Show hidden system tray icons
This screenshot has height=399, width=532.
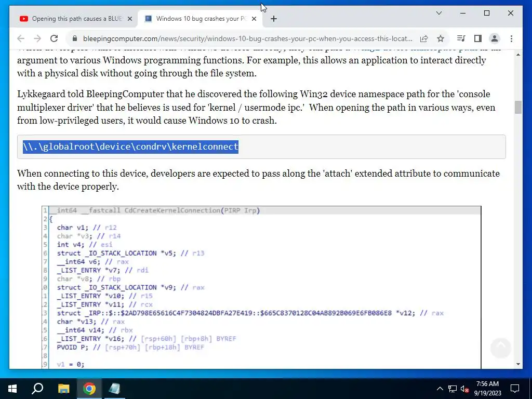440,389
